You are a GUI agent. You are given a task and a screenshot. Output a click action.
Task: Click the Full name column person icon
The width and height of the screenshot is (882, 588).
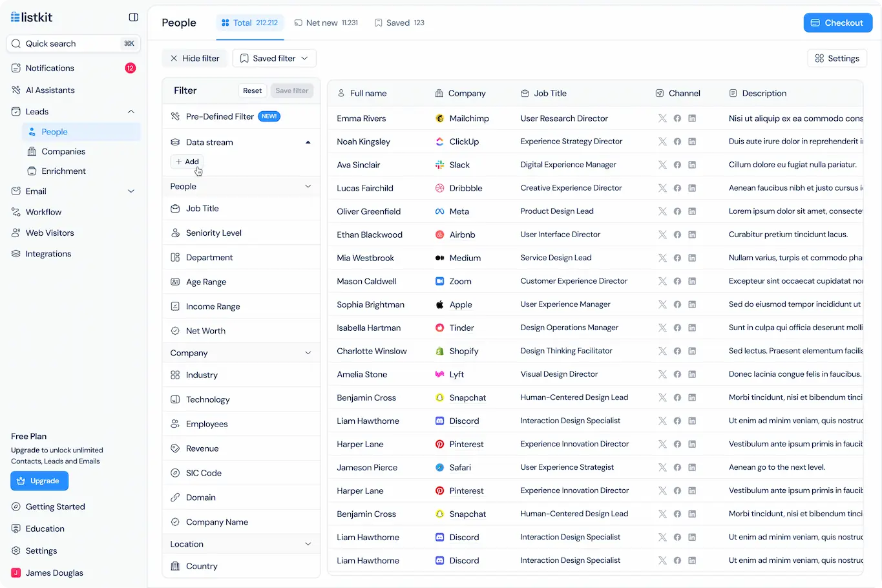(341, 93)
